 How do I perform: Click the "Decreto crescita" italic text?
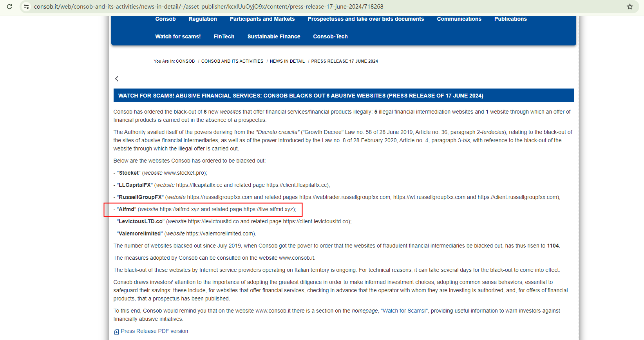(x=278, y=132)
